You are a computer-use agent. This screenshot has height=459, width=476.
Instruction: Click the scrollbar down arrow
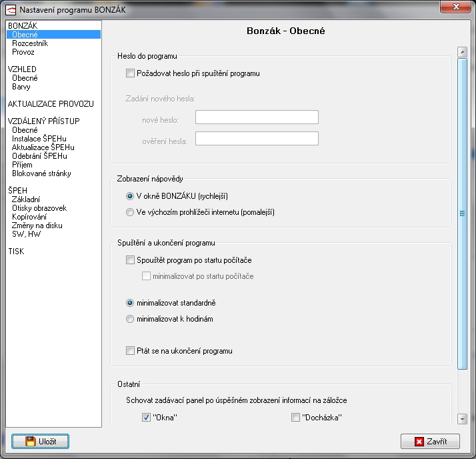(463, 419)
